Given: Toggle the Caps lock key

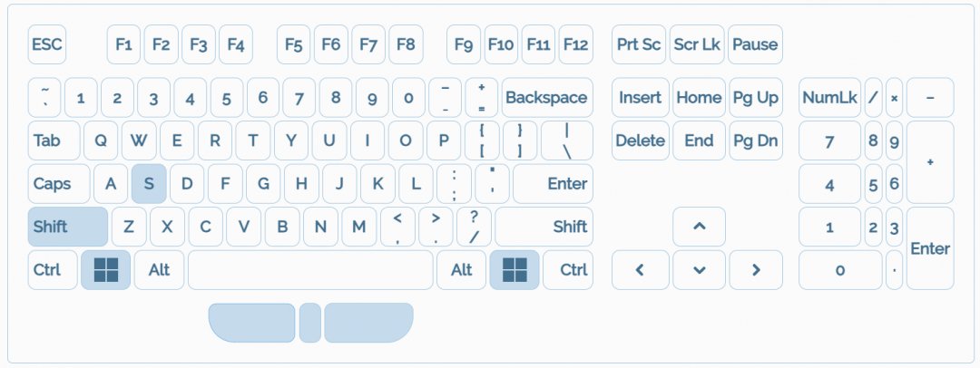Looking at the screenshot, I should [x=59, y=184].
